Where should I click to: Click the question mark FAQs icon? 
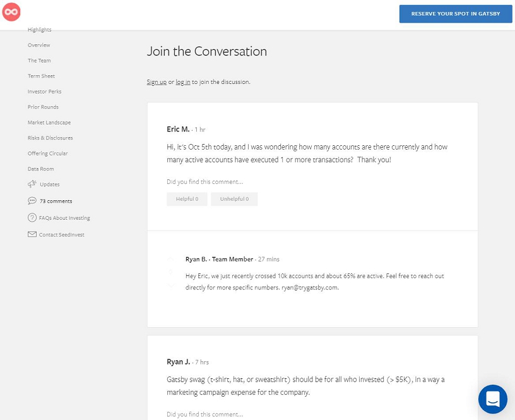click(32, 218)
